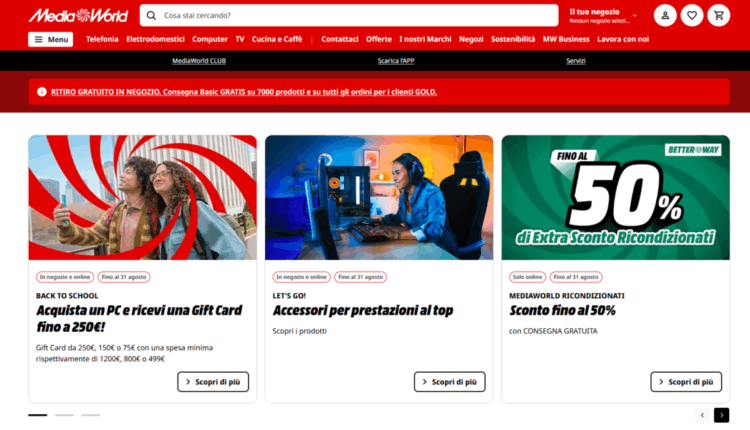This screenshot has height=430, width=750.
Task: Click the Solo online tag
Action: (x=527, y=277)
